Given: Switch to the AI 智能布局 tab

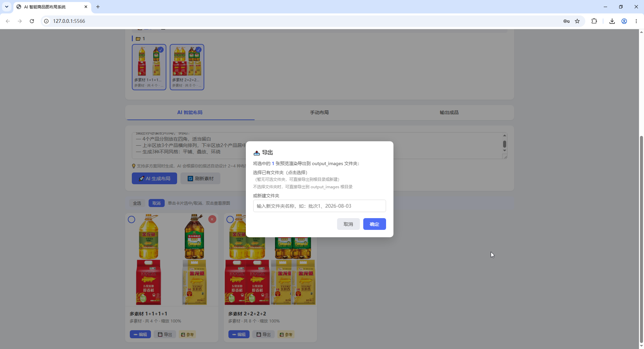Looking at the screenshot, I should 190,112.
